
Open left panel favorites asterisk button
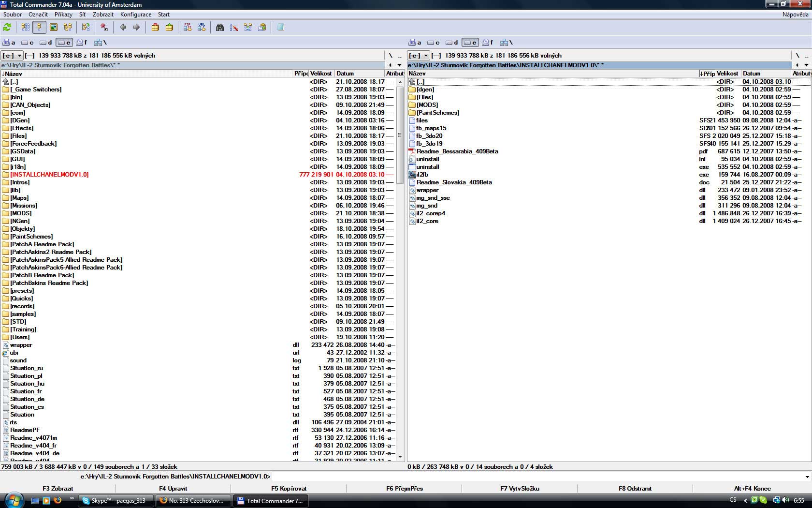tap(390, 65)
